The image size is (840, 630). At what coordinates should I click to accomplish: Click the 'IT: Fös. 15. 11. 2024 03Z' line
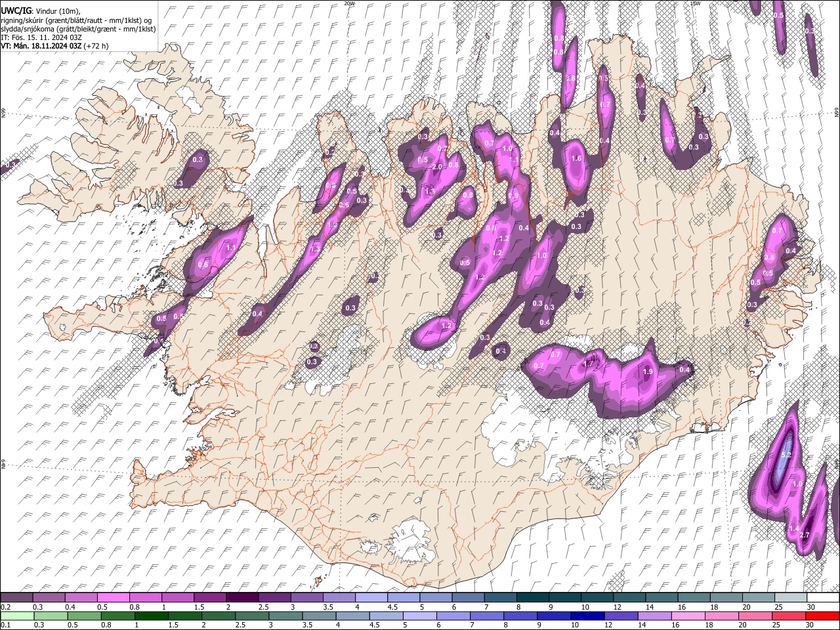41,37
